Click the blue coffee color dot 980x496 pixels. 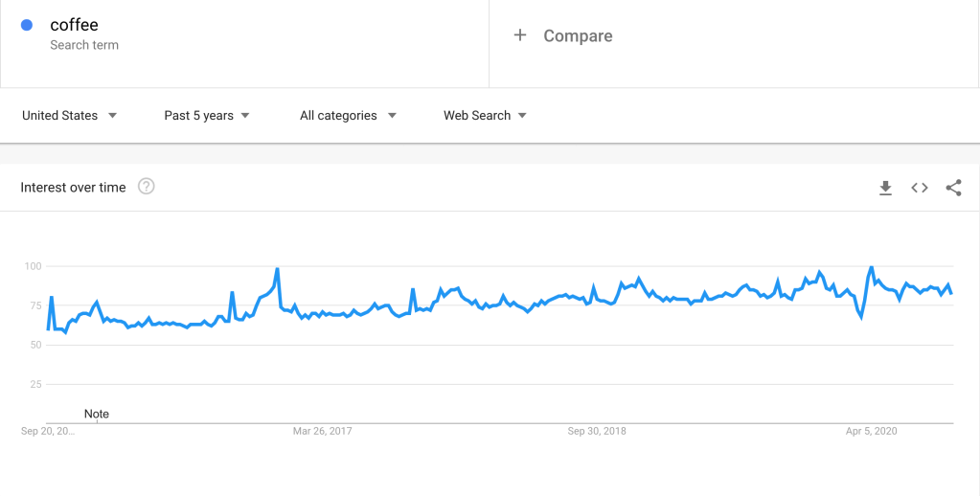tap(27, 26)
